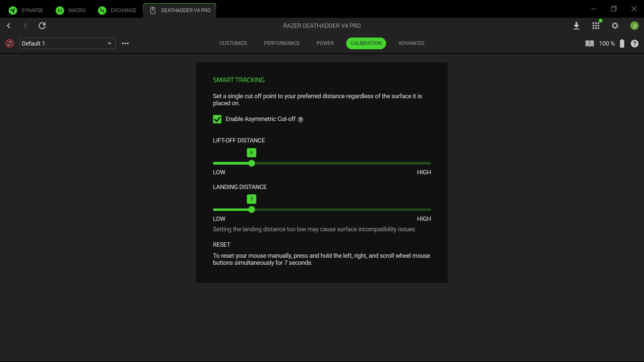The height and width of the screenshot is (362, 644).
Task: Minimize the Synapse window
Action: [x=594, y=9]
